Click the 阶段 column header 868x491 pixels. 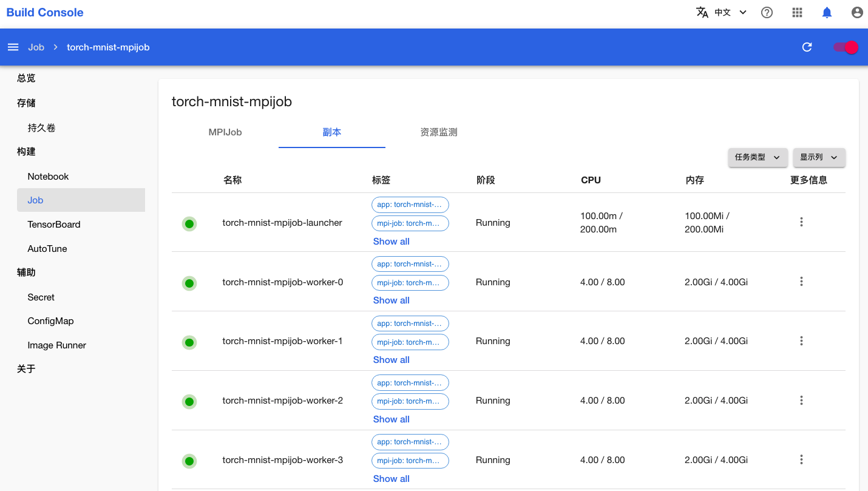click(x=486, y=180)
